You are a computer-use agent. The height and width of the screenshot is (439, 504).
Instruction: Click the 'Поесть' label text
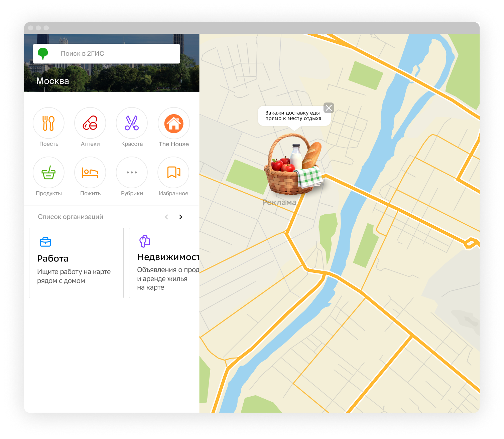coord(49,144)
